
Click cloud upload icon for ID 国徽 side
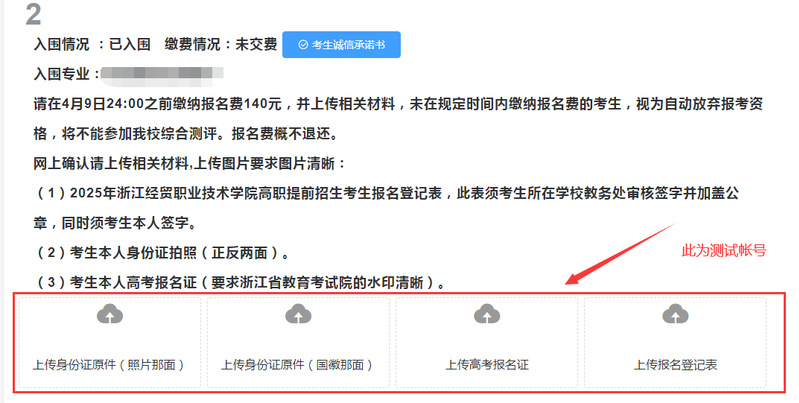click(299, 314)
